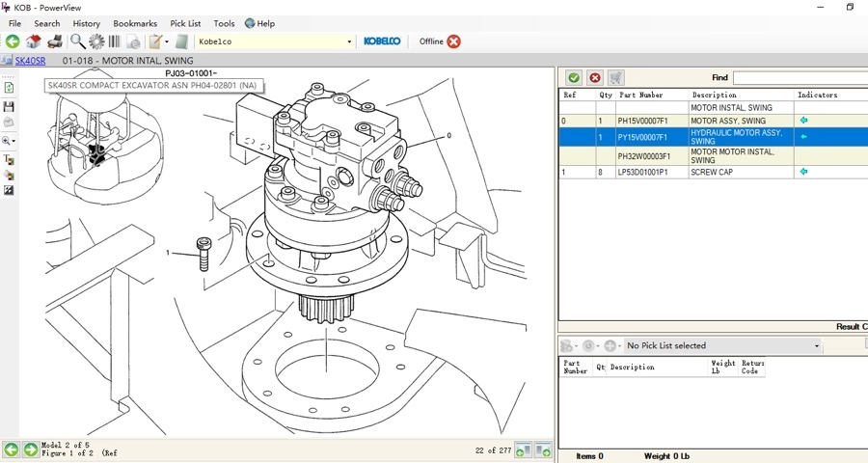The width and height of the screenshot is (868, 463).
Task: Click the catalog icon left of SK40SR
Action: [x=7, y=61]
